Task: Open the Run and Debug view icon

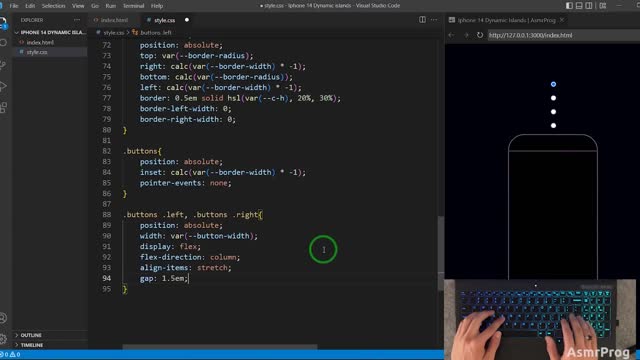Action: (x=3, y=86)
